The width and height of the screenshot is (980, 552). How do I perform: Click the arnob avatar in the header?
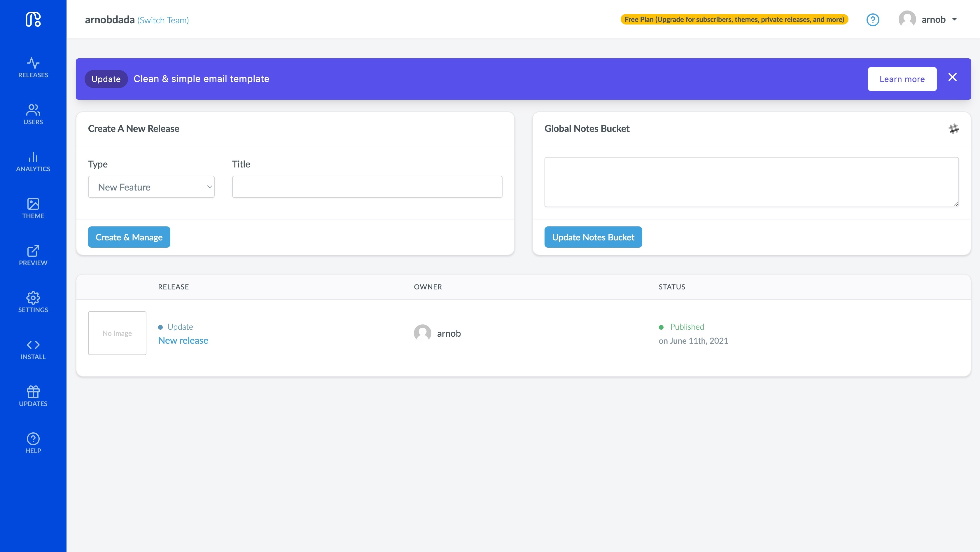pos(907,19)
